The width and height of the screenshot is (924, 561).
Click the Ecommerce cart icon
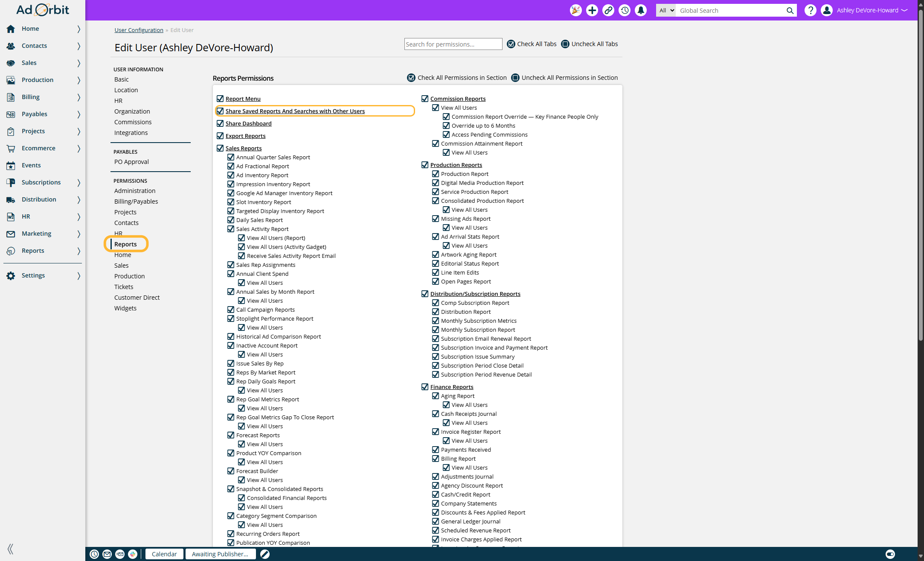11,148
